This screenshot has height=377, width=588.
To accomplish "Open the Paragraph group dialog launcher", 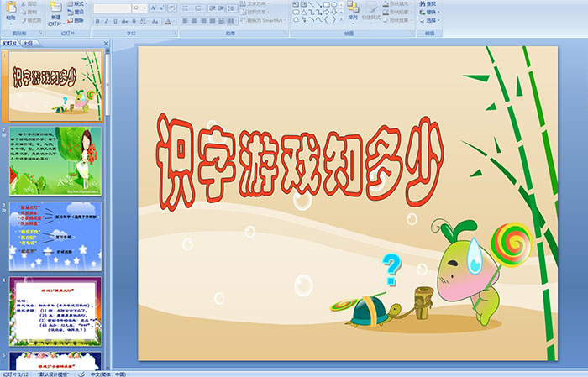I will click(x=286, y=33).
